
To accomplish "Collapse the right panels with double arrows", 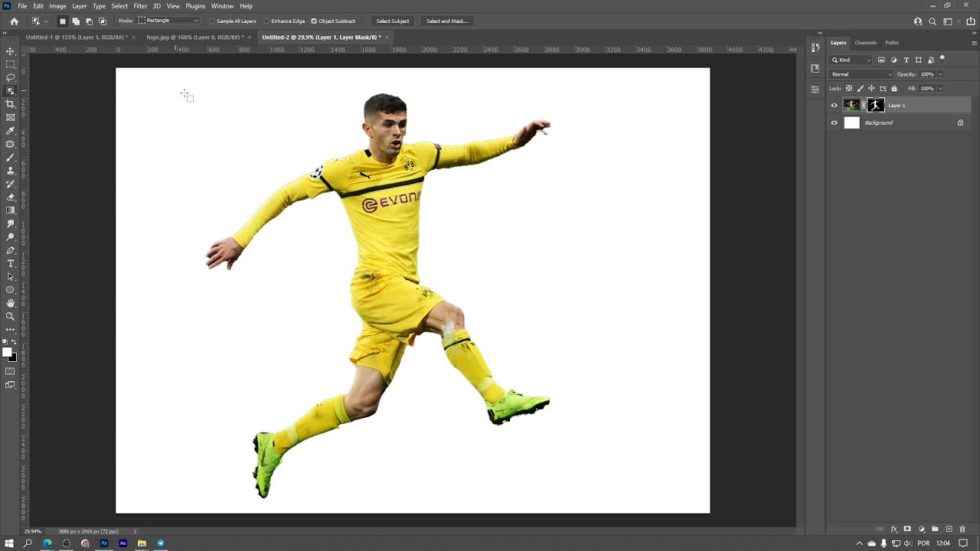I will click(975, 33).
